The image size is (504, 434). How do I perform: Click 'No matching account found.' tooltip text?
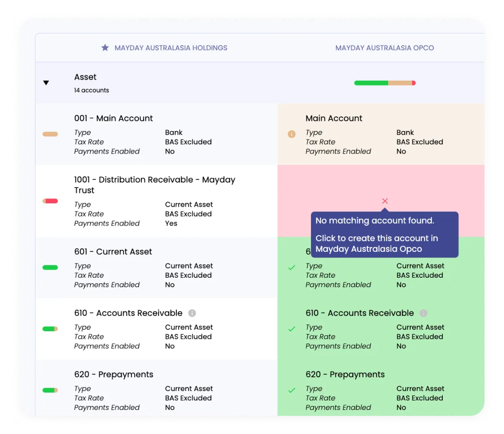coord(374,221)
